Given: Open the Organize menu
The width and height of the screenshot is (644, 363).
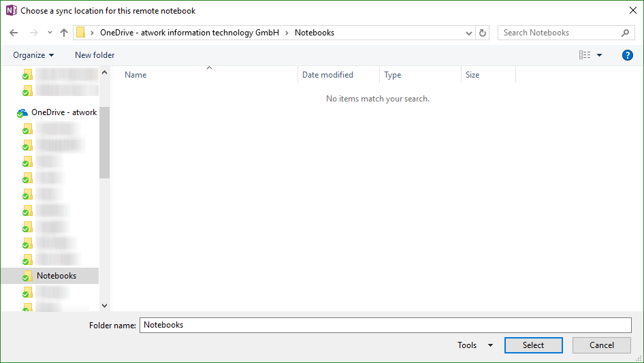Looking at the screenshot, I should pos(33,55).
